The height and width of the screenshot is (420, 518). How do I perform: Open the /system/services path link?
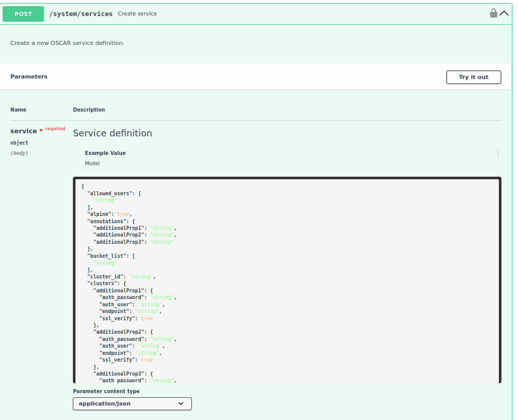81,13
